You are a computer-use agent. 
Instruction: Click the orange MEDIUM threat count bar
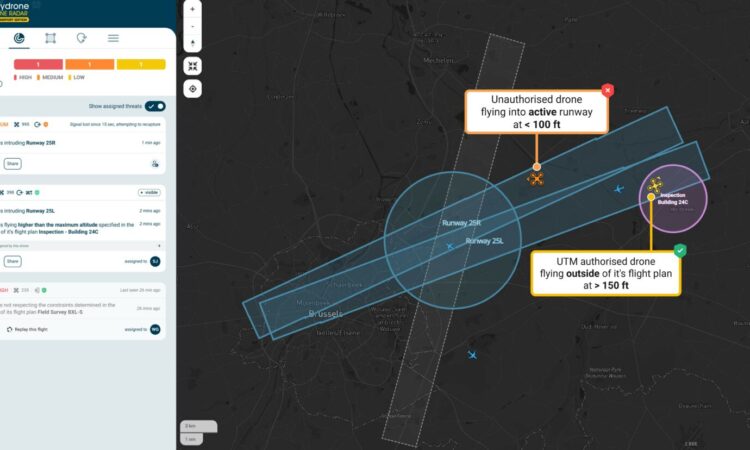[90, 65]
